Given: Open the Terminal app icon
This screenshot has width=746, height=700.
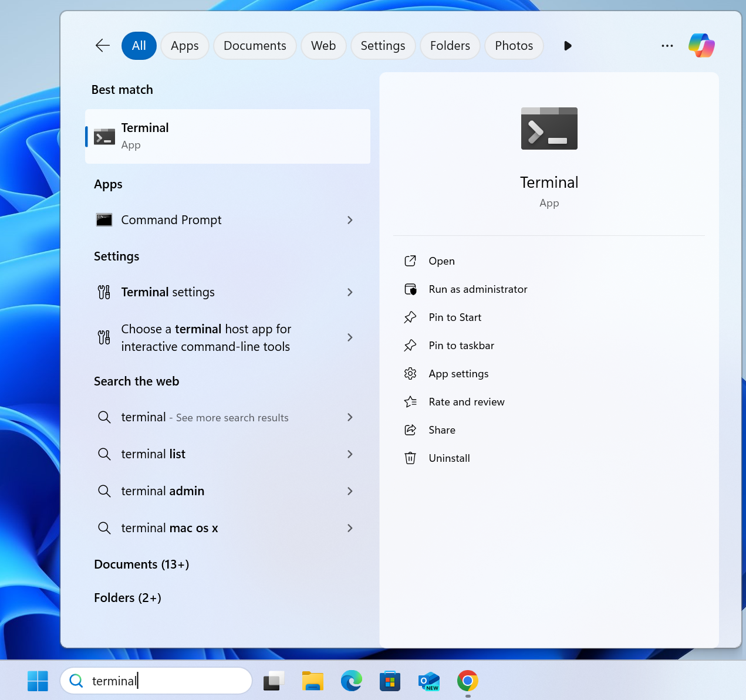Looking at the screenshot, I should click(x=104, y=136).
